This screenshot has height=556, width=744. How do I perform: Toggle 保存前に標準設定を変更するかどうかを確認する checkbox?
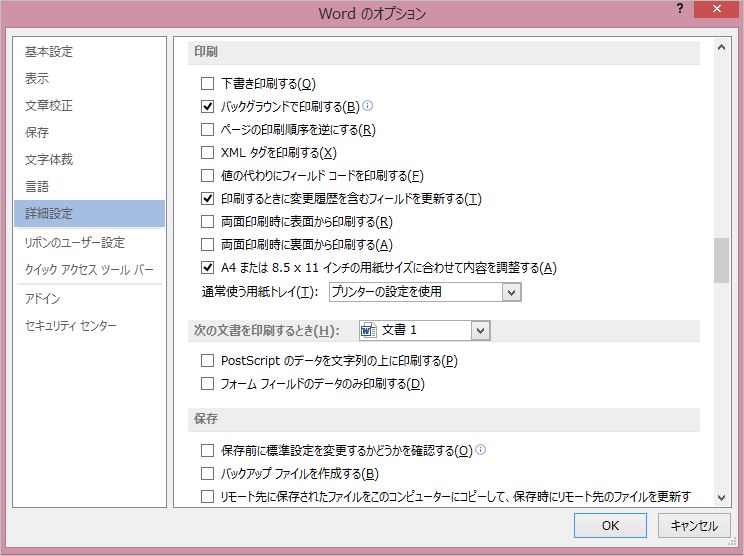207,450
